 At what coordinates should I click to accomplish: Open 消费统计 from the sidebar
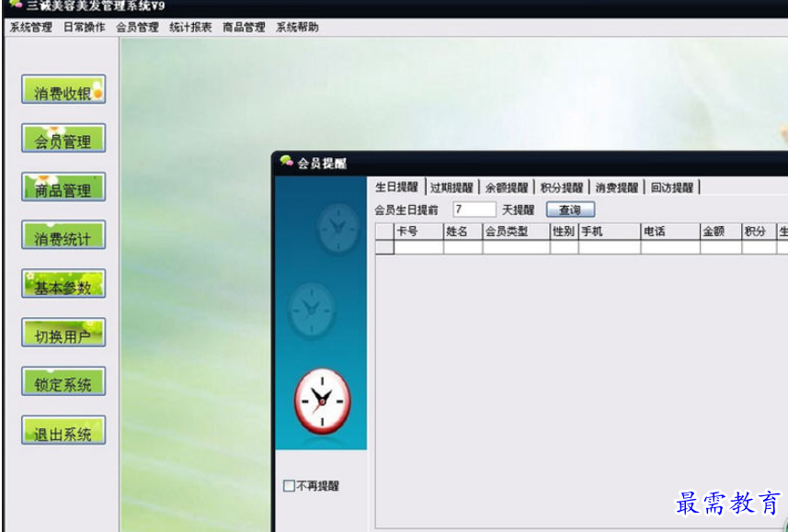63,234
